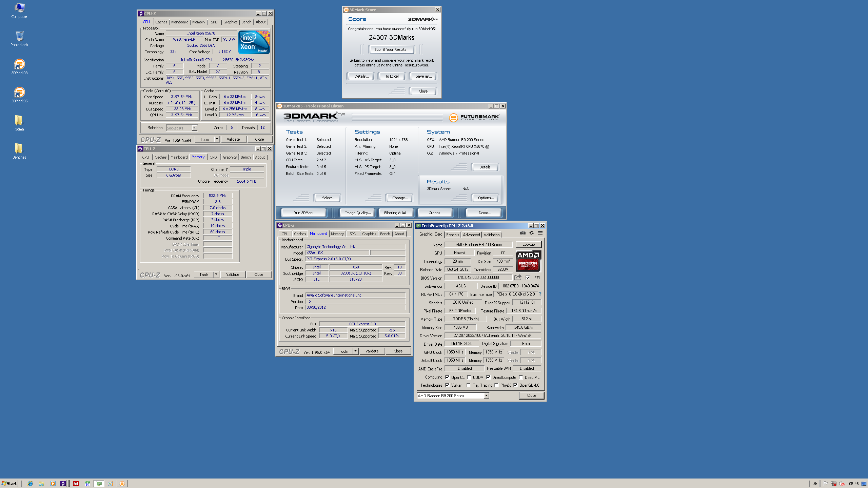This screenshot has height=488, width=868.
Task: Click Bus Interface question mark icon
Action: coord(540,294)
